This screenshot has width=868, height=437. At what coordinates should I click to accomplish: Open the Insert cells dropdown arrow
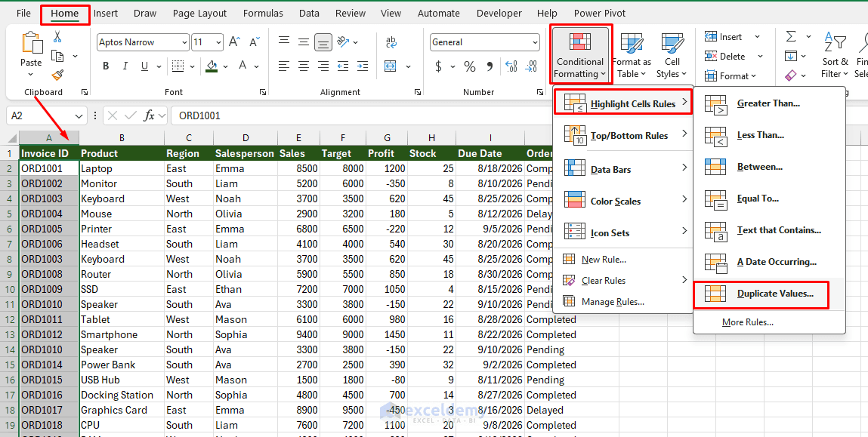coord(757,37)
